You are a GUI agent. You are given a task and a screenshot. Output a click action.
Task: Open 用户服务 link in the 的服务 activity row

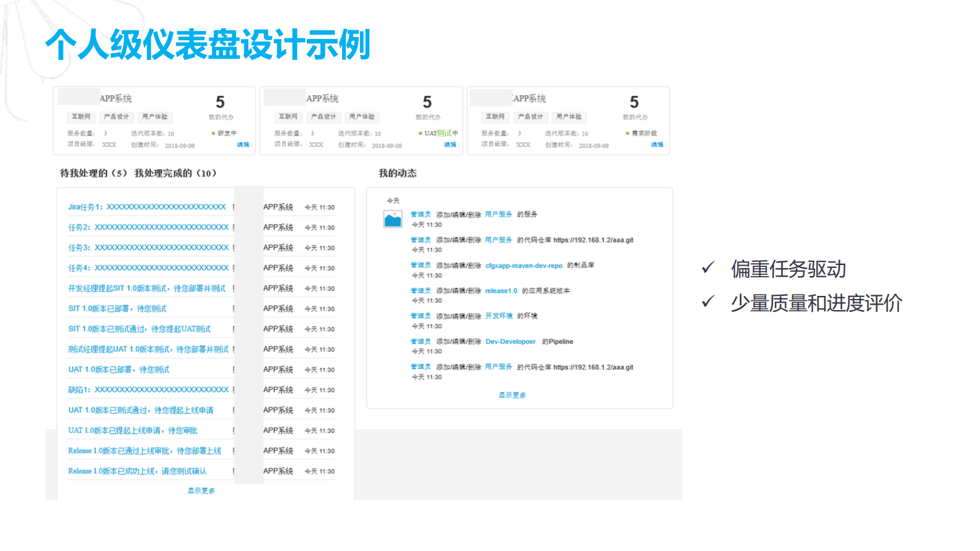tap(498, 214)
